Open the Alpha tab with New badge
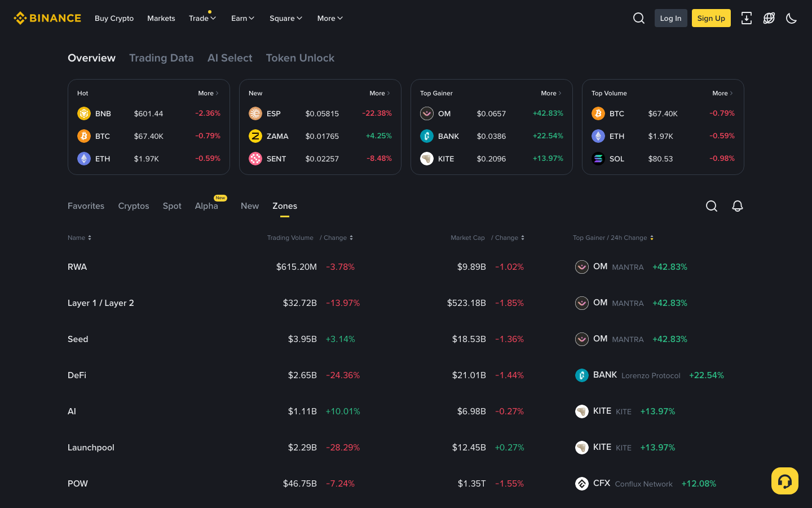 206,206
